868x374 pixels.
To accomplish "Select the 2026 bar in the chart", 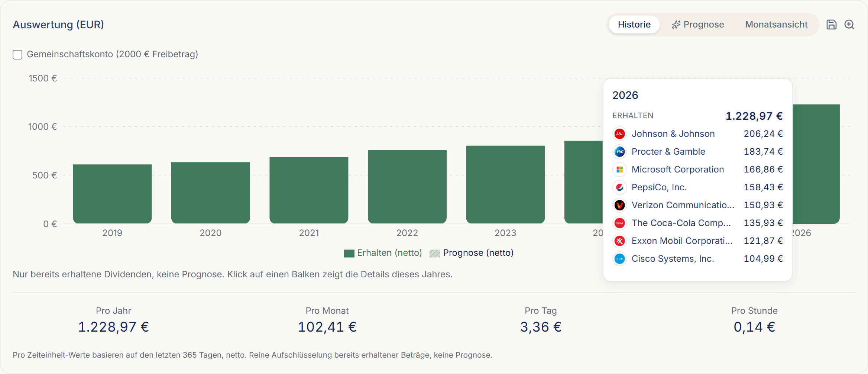I will click(816, 164).
